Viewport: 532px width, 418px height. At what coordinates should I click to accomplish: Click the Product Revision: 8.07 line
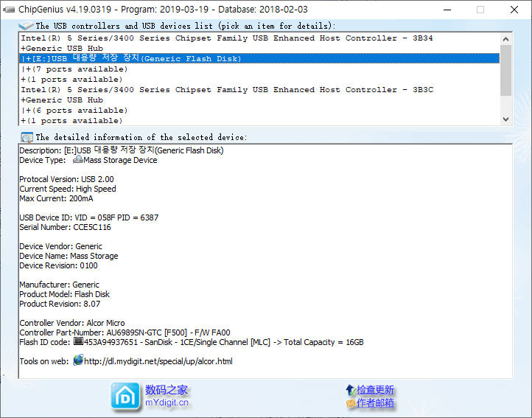tap(60, 304)
